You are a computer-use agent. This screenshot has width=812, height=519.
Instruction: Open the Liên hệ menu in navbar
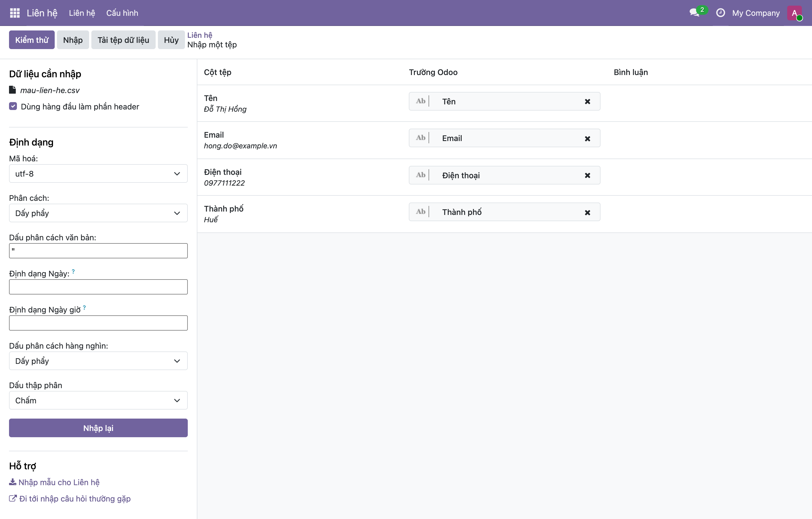82,13
